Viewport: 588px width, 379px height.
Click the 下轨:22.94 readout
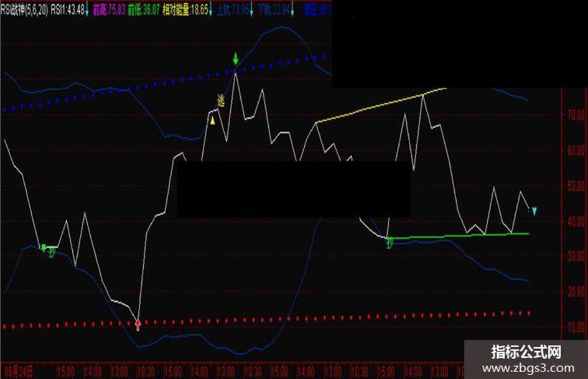pos(274,10)
